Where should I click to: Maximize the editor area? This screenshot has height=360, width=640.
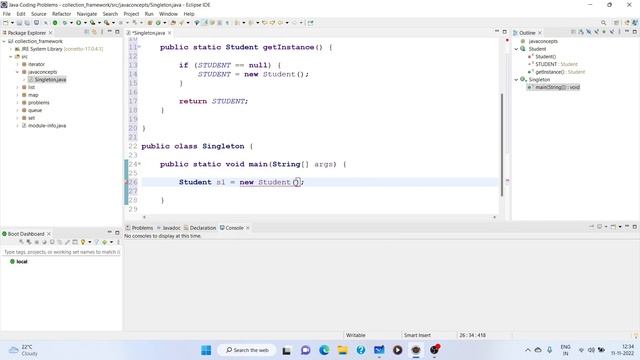click(504, 32)
